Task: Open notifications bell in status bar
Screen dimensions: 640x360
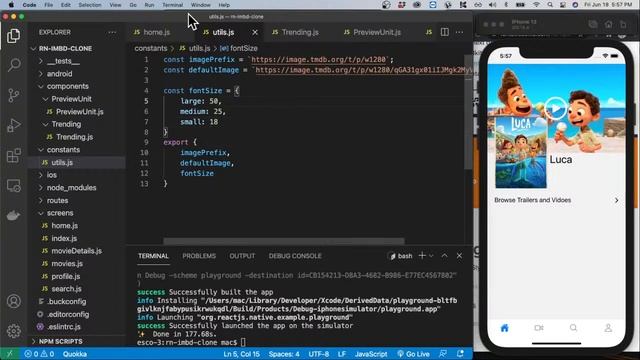Action: [x=460, y=354]
